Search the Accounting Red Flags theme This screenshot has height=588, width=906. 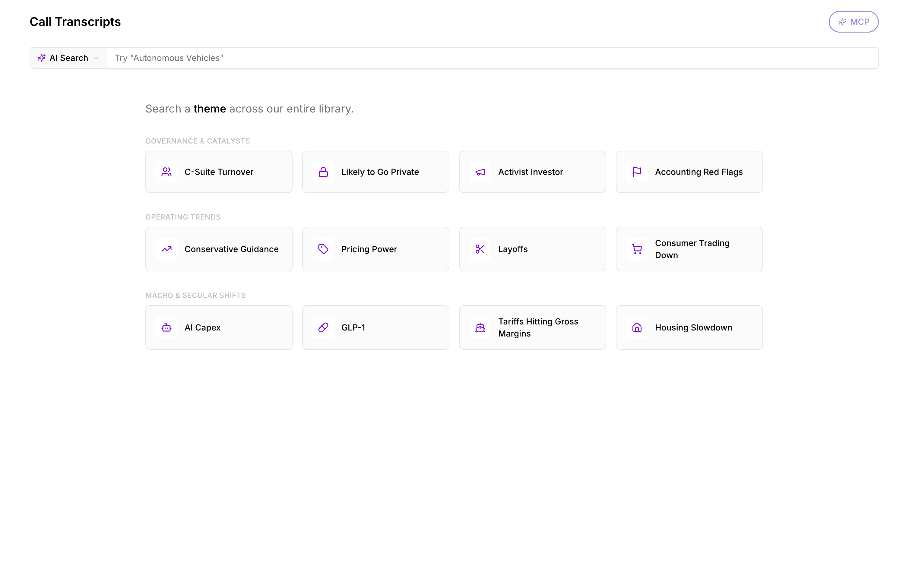[x=689, y=172]
